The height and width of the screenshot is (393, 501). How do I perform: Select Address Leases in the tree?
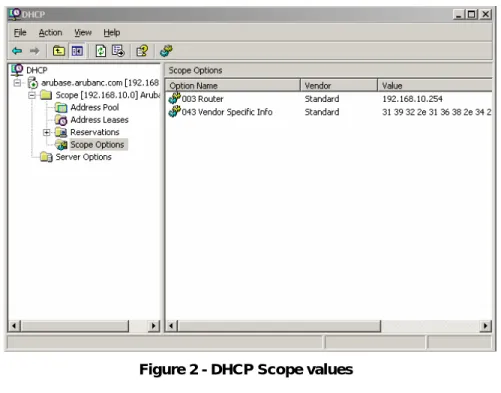click(x=99, y=120)
